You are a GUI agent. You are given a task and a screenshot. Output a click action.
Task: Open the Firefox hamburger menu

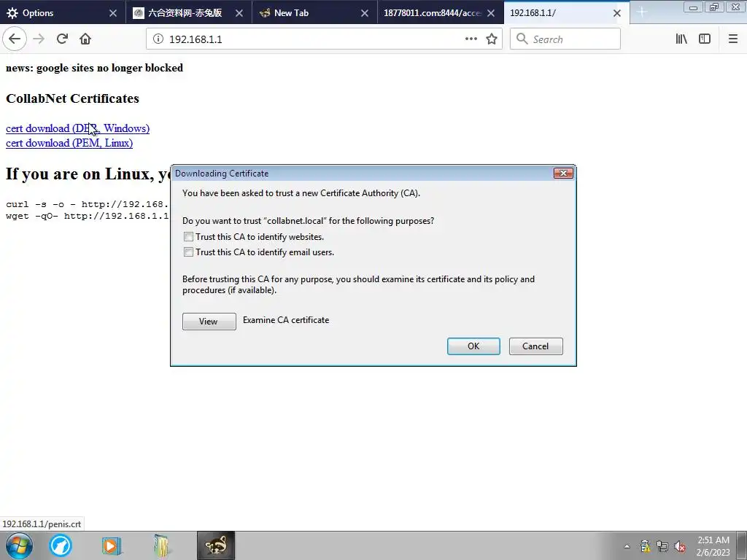[x=733, y=39]
